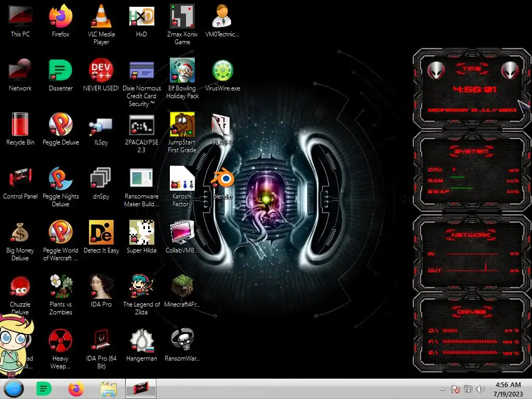Select the IDA Pro (64 Bit) icon

point(101,349)
